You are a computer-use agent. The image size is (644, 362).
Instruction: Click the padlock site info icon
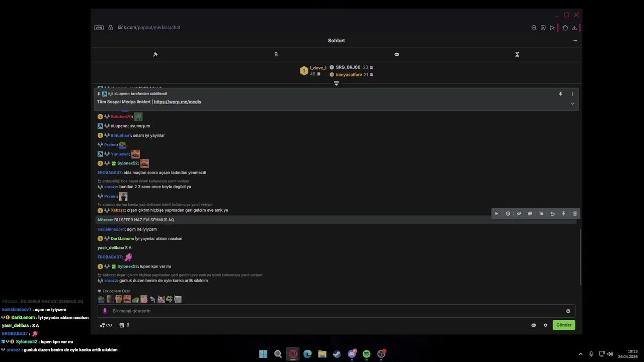pyautogui.click(x=110, y=28)
